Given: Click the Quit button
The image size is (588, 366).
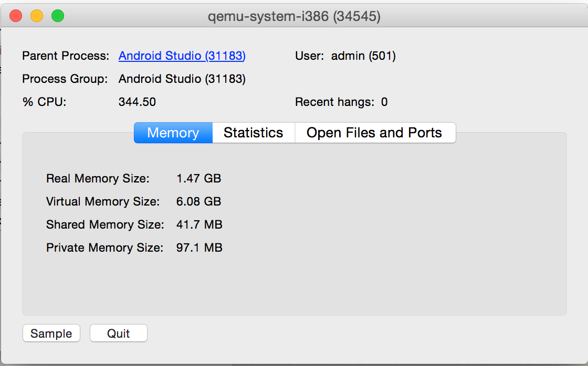Looking at the screenshot, I should [x=119, y=333].
